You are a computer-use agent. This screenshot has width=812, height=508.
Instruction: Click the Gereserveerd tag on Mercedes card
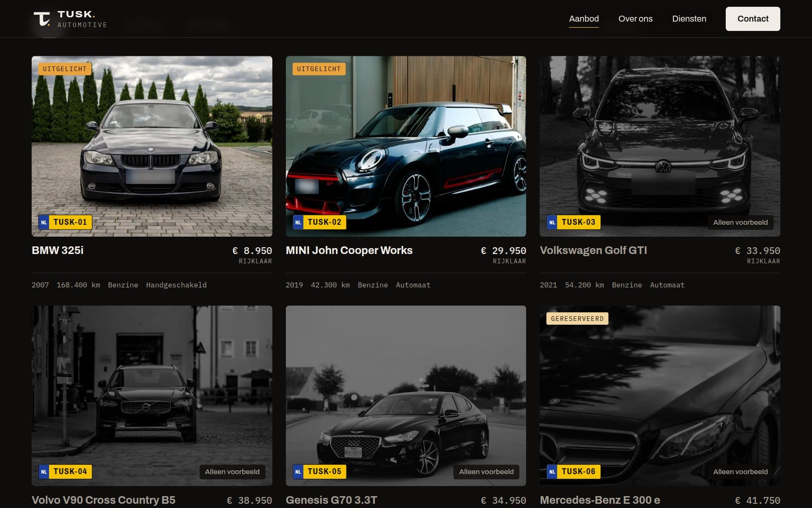[x=577, y=318]
